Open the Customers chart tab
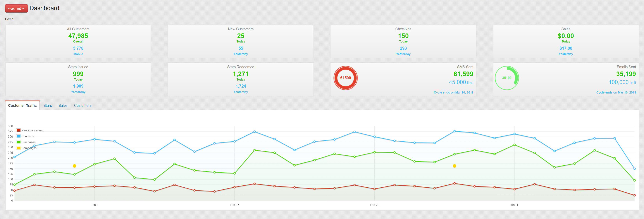Viewport: 644px width, 219px height. [x=82, y=106]
